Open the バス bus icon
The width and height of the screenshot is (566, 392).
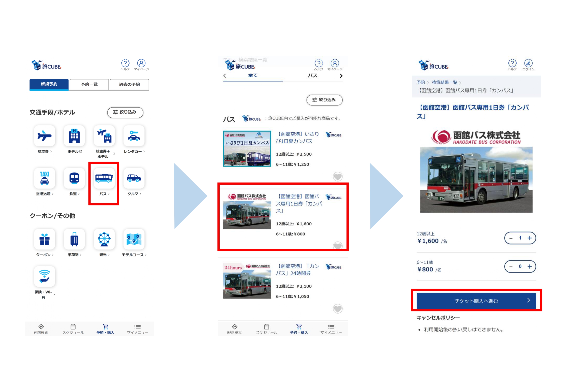pyautogui.click(x=104, y=178)
